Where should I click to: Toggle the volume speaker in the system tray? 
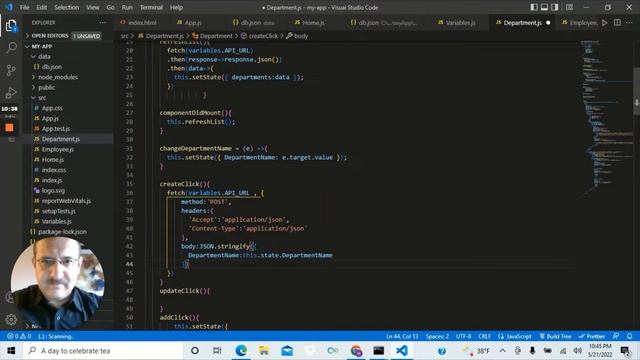(577, 351)
